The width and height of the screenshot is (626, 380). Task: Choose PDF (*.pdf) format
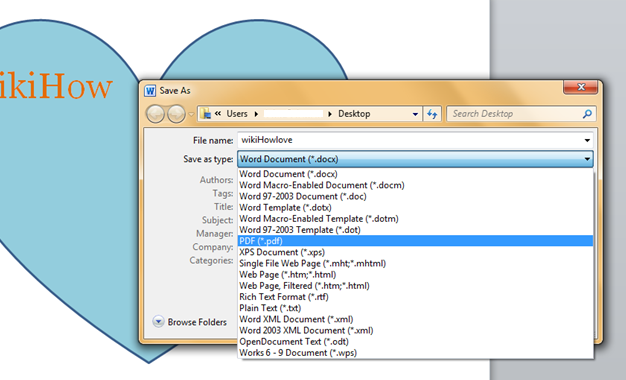point(415,241)
